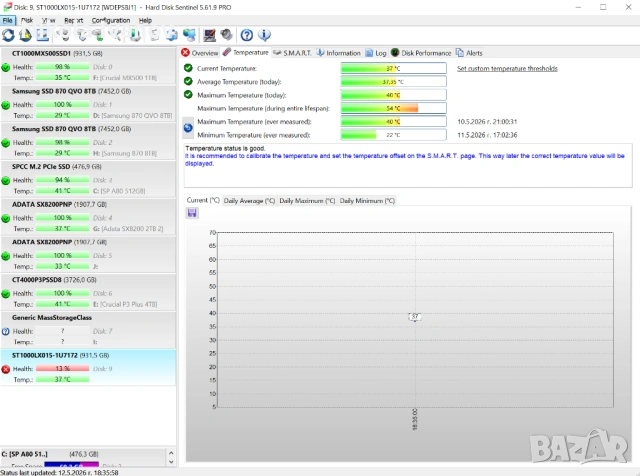This screenshot has width=640, height=476.
Task: Click the red error icon of ST1000LX015-1U7172
Action: pos(6,369)
